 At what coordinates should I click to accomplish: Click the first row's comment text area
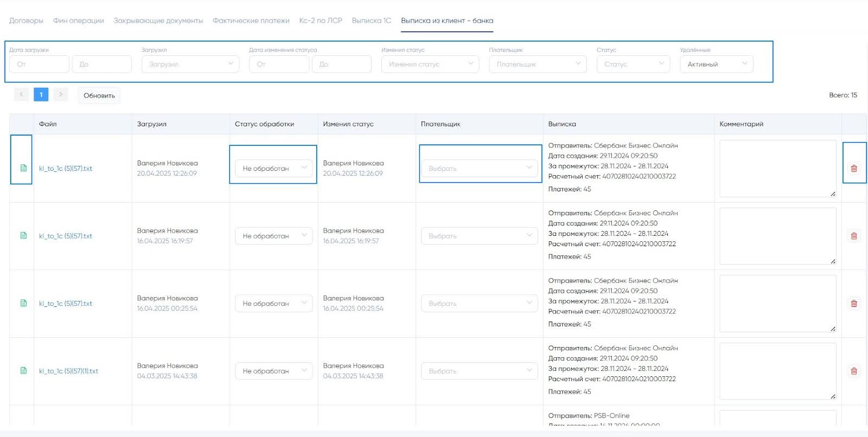pyautogui.click(x=777, y=168)
